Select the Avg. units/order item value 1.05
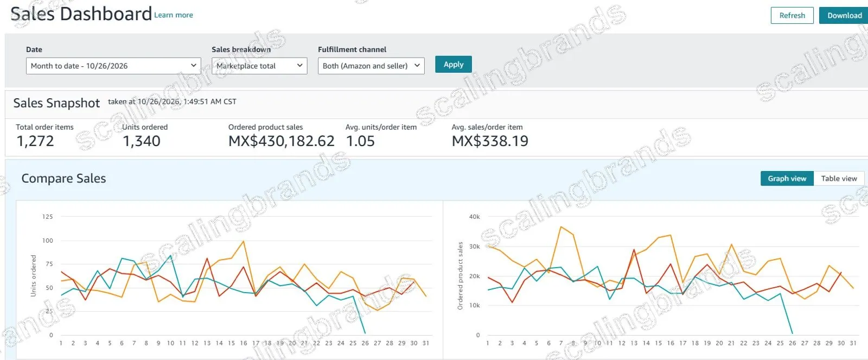The image size is (868, 360). pyautogui.click(x=360, y=141)
